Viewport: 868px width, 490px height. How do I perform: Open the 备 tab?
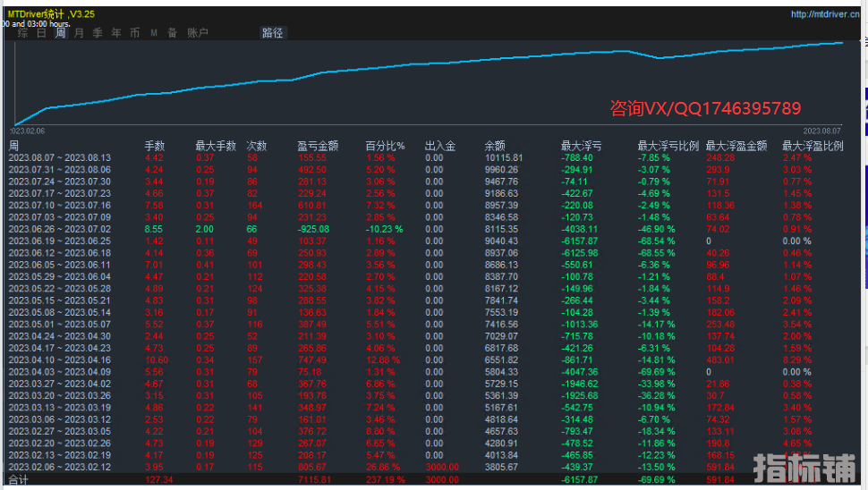point(172,33)
